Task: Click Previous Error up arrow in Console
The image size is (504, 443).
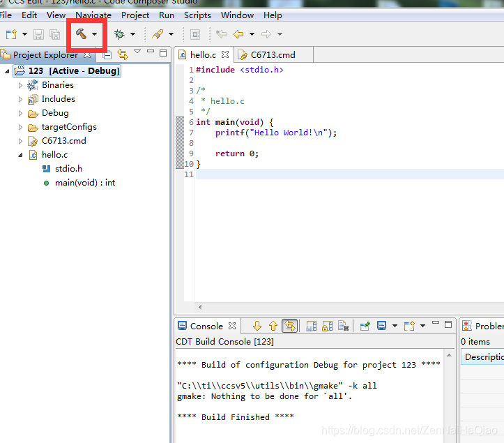Action: tap(273, 326)
